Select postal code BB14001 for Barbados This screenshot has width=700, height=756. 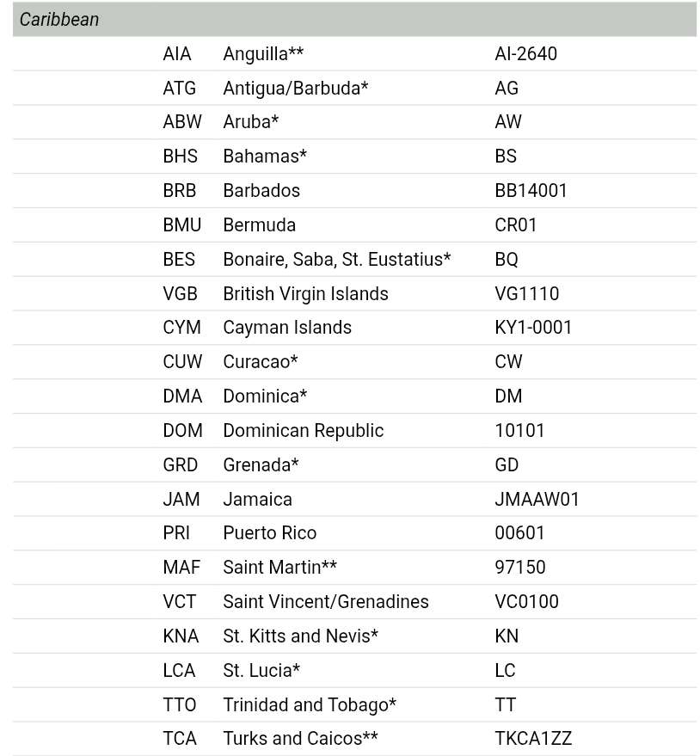[x=531, y=190]
